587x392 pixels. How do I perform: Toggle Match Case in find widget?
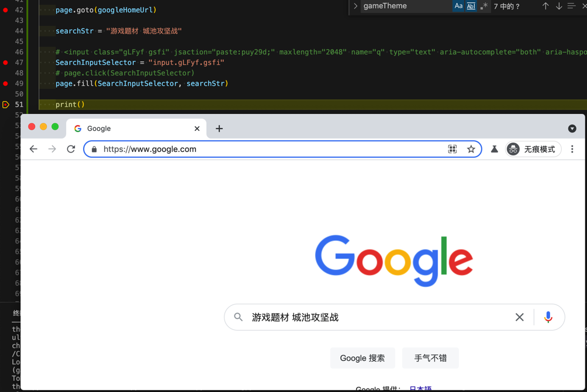point(458,6)
